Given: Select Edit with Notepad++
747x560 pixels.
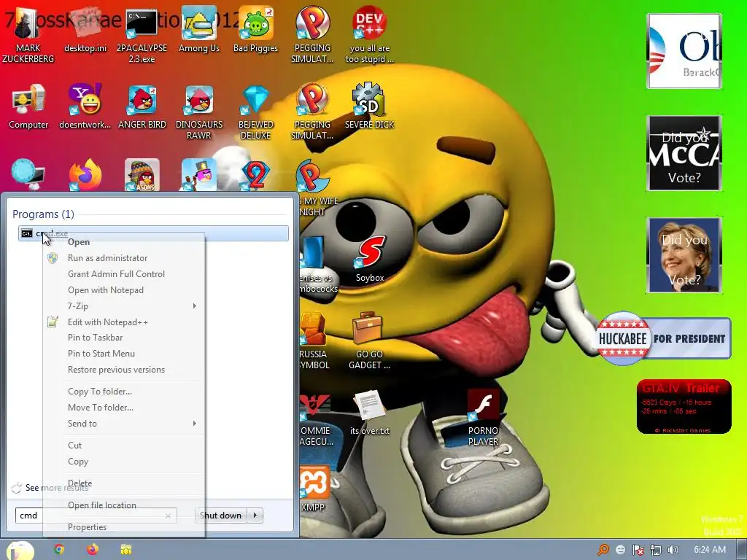Looking at the screenshot, I should tap(124, 322).
